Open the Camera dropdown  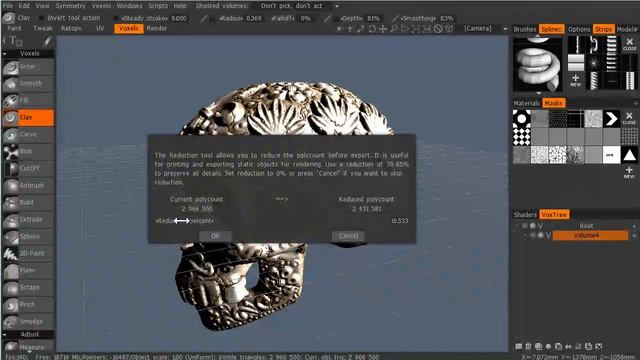[505, 29]
